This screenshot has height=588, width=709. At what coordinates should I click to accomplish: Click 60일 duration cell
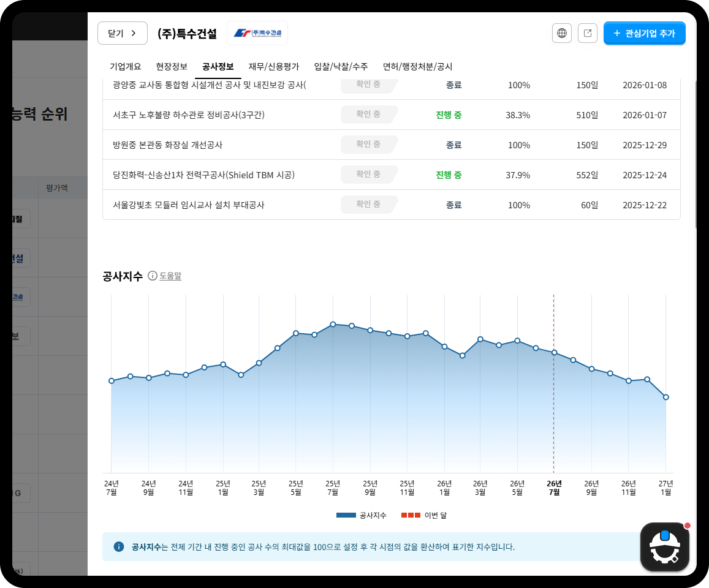(589, 205)
